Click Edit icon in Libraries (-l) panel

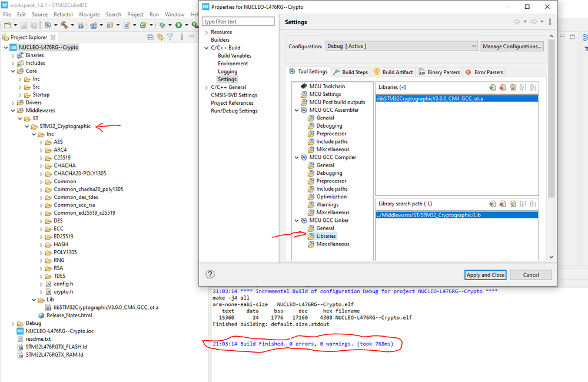[x=513, y=87]
